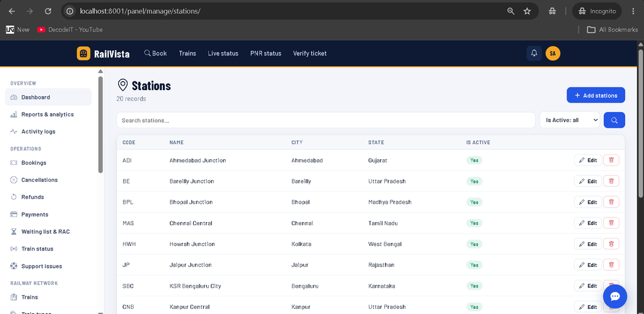Open the All Bookmarks folder

[612, 30]
